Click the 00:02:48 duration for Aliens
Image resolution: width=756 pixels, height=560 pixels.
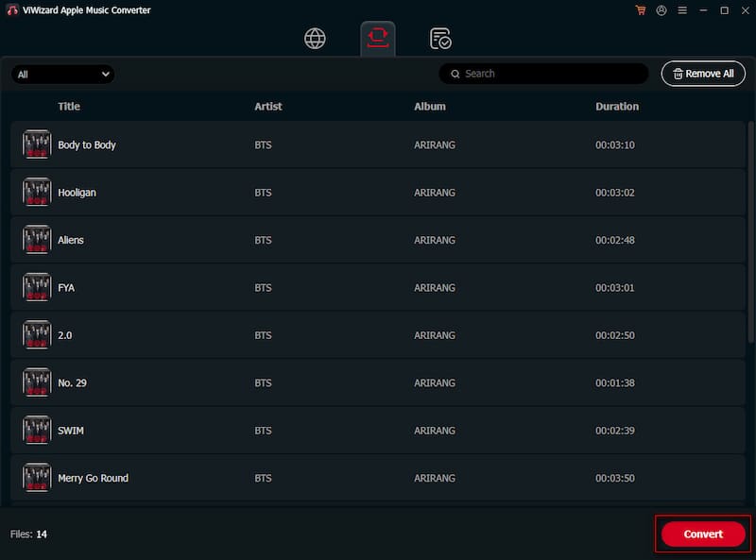pyautogui.click(x=615, y=240)
